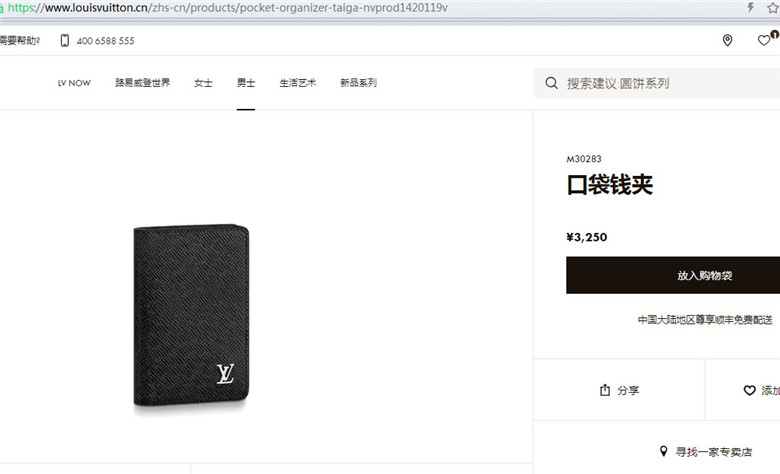780x474 pixels.
Task: Click the share icon next to 分享
Action: click(x=604, y=390)
